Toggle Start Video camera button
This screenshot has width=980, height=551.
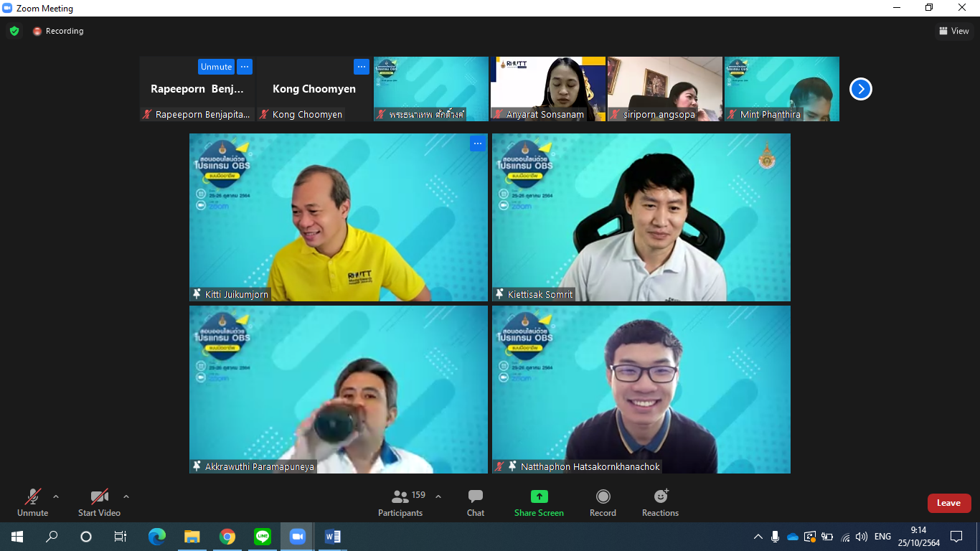pyautogui.click(x=99, y=502)
